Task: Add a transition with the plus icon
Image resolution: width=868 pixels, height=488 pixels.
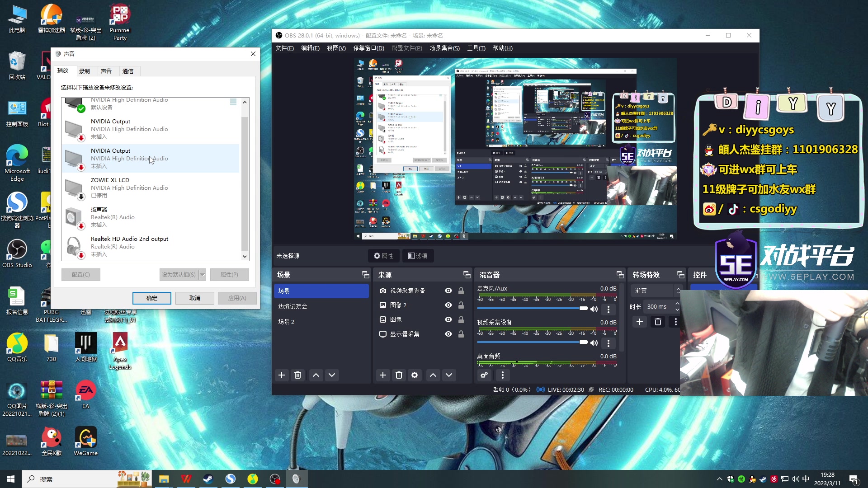Action: (x=640, y=322)
